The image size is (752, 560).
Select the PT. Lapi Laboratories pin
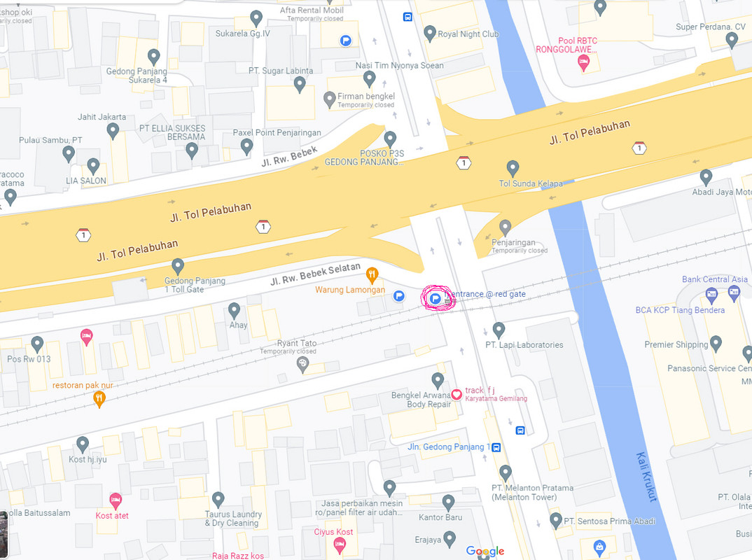coord(499,330)
